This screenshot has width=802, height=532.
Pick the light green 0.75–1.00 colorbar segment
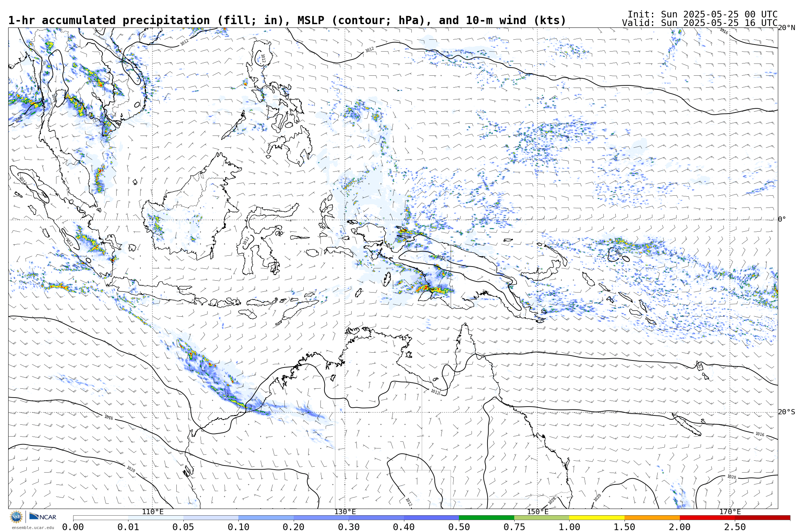542,518
